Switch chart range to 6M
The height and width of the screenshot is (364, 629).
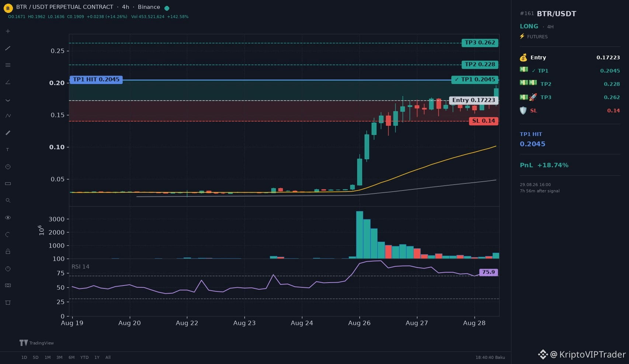click(x=72, y=357)
